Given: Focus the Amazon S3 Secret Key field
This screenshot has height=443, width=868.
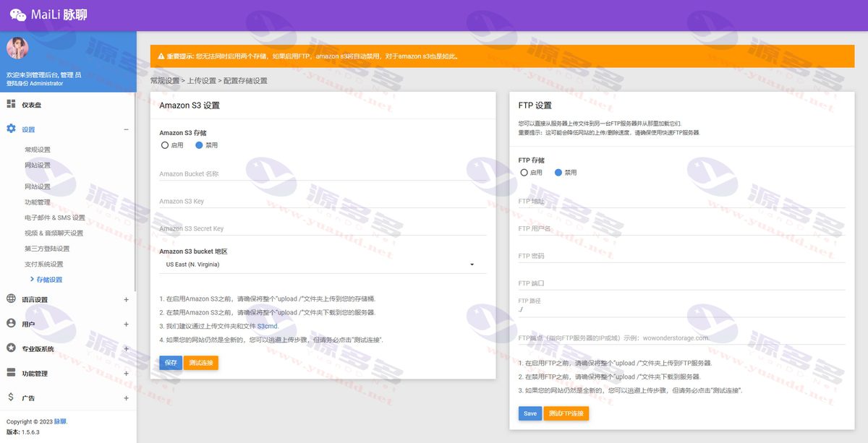Looking at the screenshot, I should tap(323, 228).
